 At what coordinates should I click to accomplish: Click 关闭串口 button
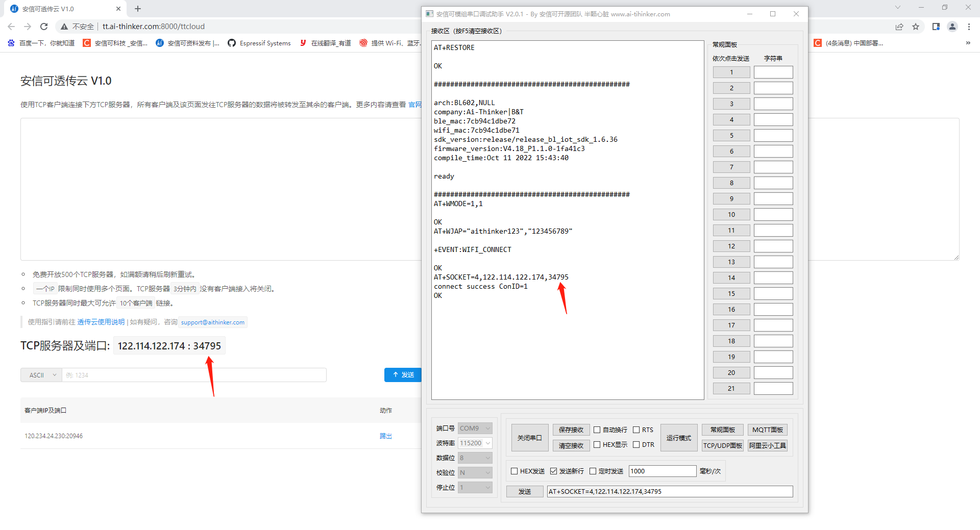pos(530,438)
